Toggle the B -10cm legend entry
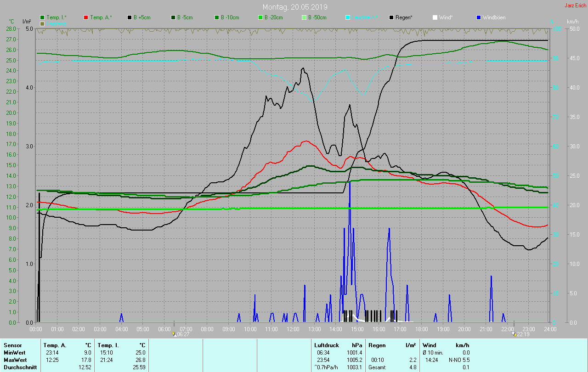Viewport: 588px width, 372px height. pos(217,17)
